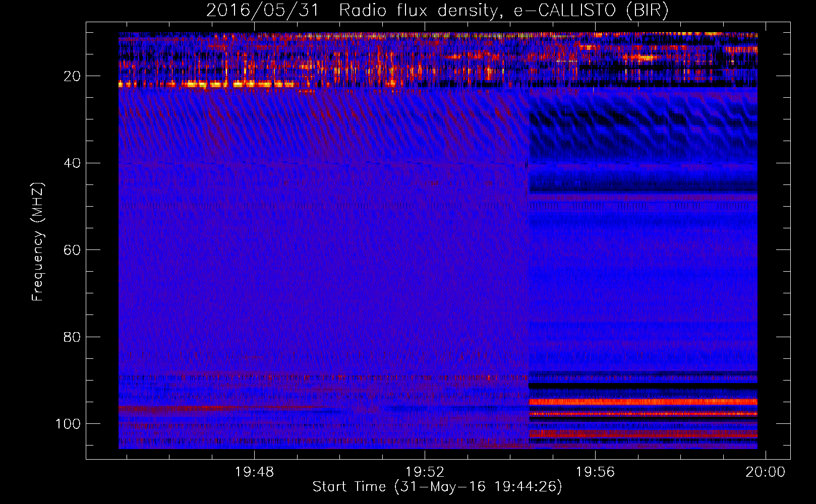The height and width of the screenshot is (504, 816).
Task: Click the 'Start Time' axis label
Action: (437, 486)
